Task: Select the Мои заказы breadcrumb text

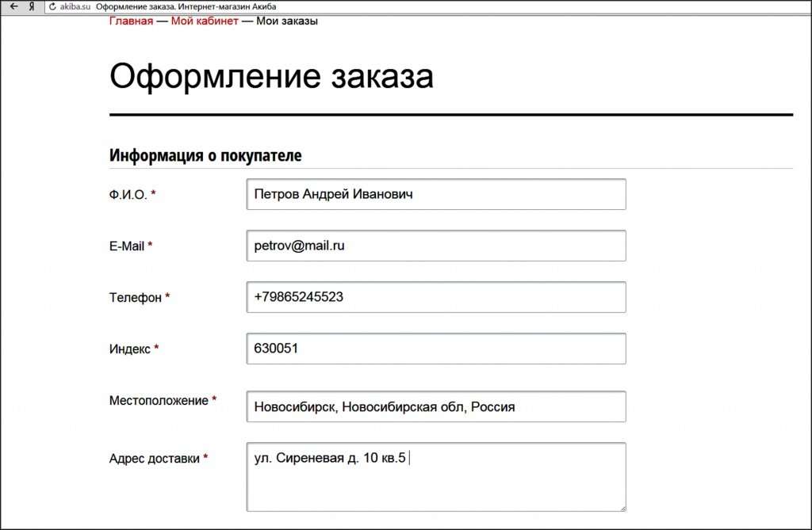Action: (287, 21)
